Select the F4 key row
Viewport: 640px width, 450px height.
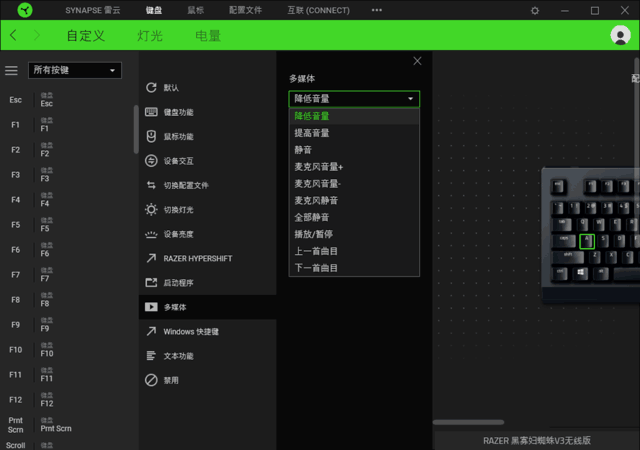point(67,200)
